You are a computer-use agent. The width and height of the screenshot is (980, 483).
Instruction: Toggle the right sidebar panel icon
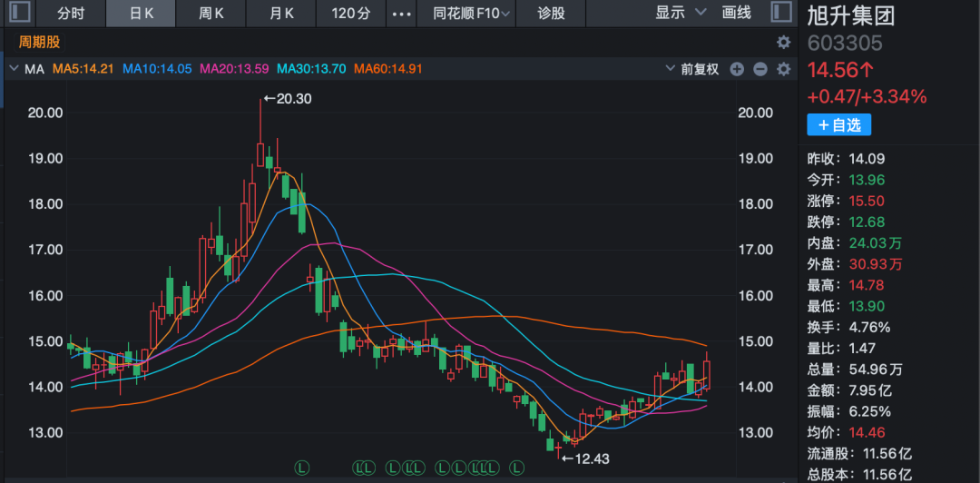(780, 13)
